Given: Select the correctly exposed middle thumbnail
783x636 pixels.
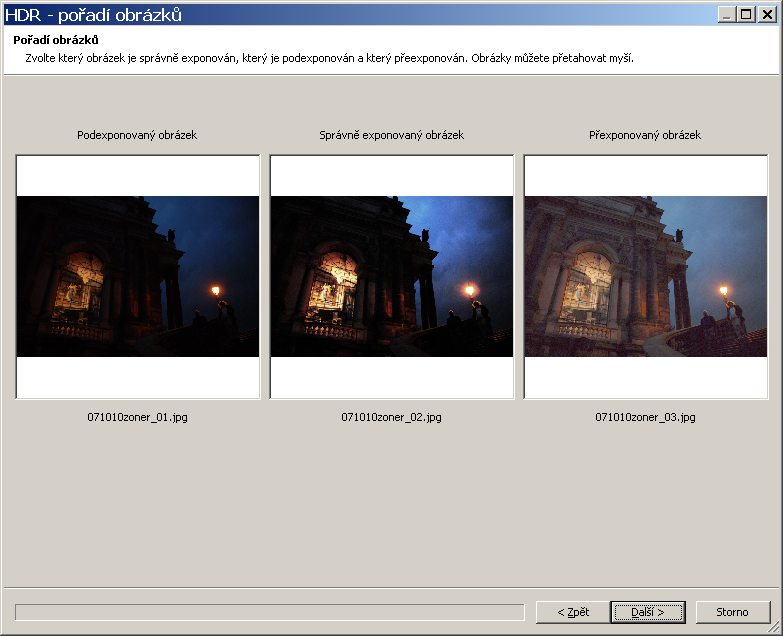Looking at the screenshot, I should pyautogui.click(x=392, y=276).
